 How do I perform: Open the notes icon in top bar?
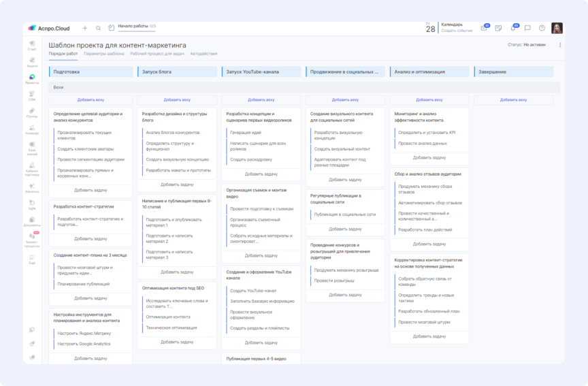pos(498,28)
